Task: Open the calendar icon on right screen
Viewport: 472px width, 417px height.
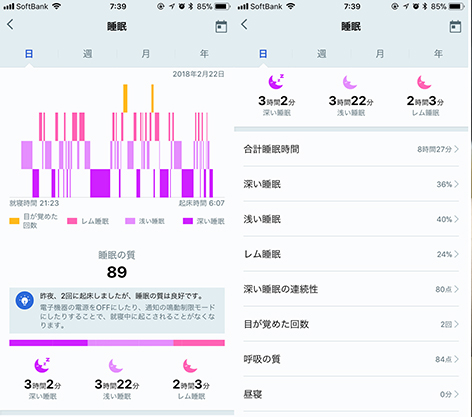Action: click(455, 27)
